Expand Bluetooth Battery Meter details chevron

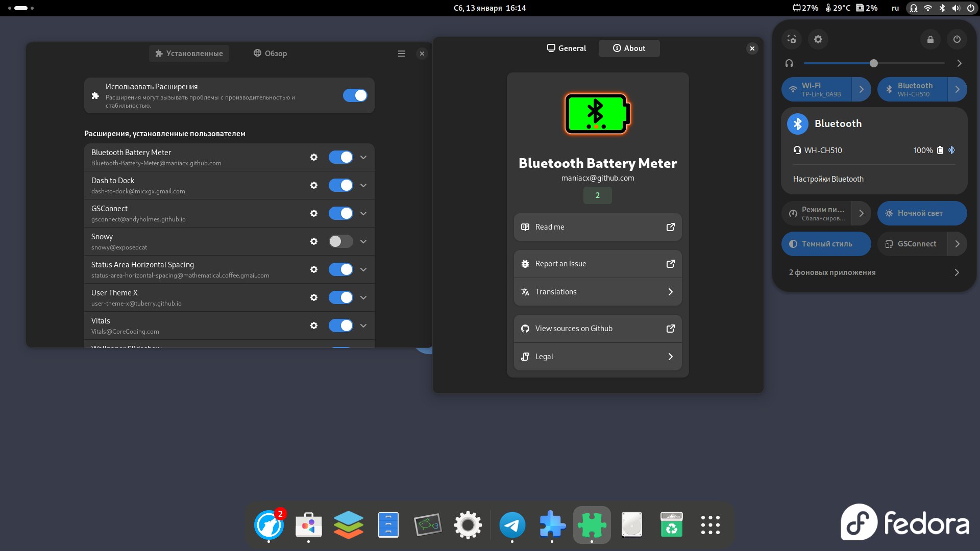click(x=363, y=157)
